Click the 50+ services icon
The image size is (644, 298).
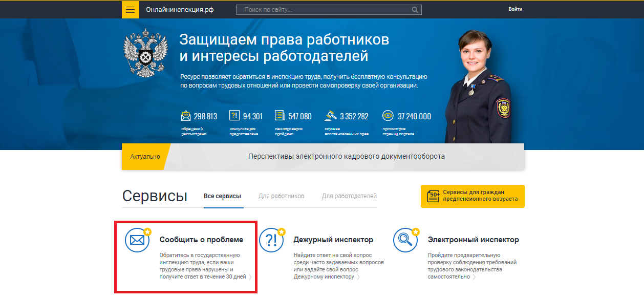click(433, 196)
